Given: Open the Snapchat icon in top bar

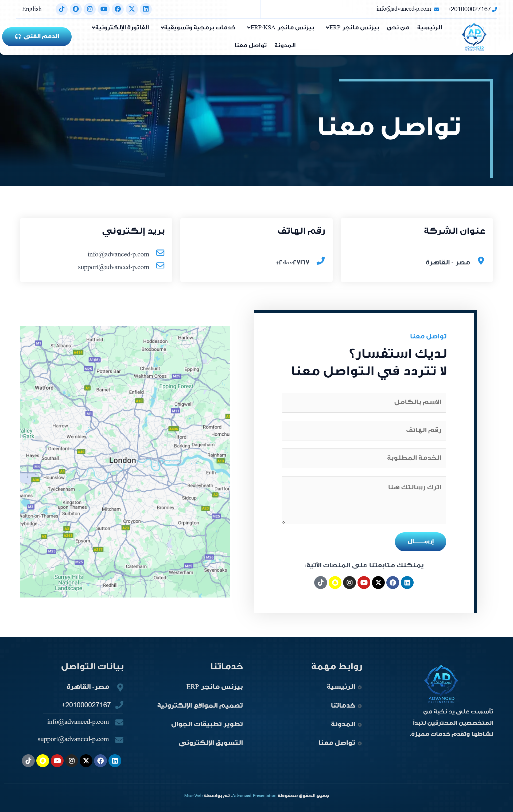Looking at the screenshot, I should [x=76, y=9].
